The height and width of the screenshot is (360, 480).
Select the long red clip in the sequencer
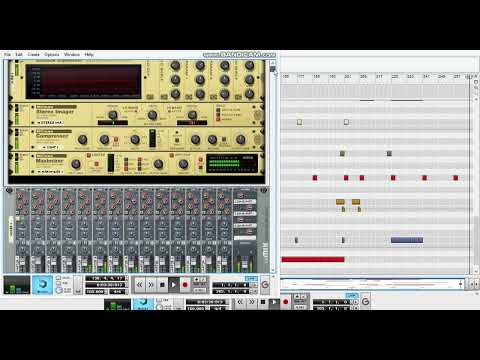[x=313, y=259]
